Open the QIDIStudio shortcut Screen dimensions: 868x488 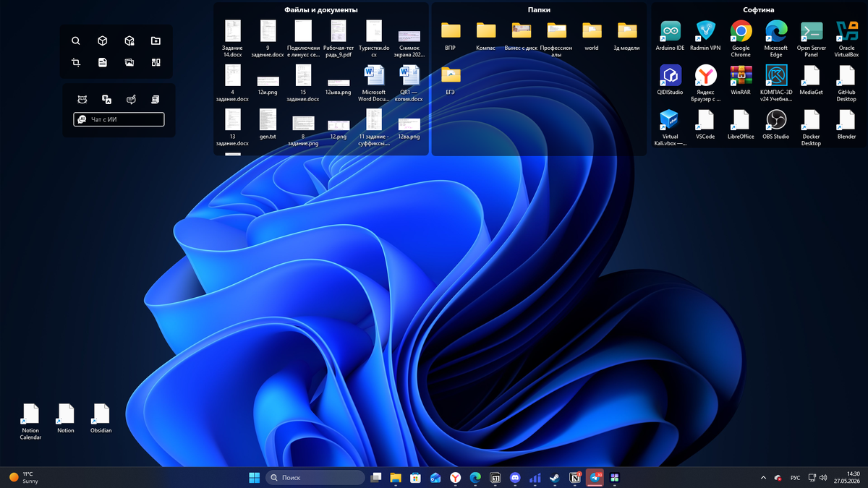(x=670, y=80)
